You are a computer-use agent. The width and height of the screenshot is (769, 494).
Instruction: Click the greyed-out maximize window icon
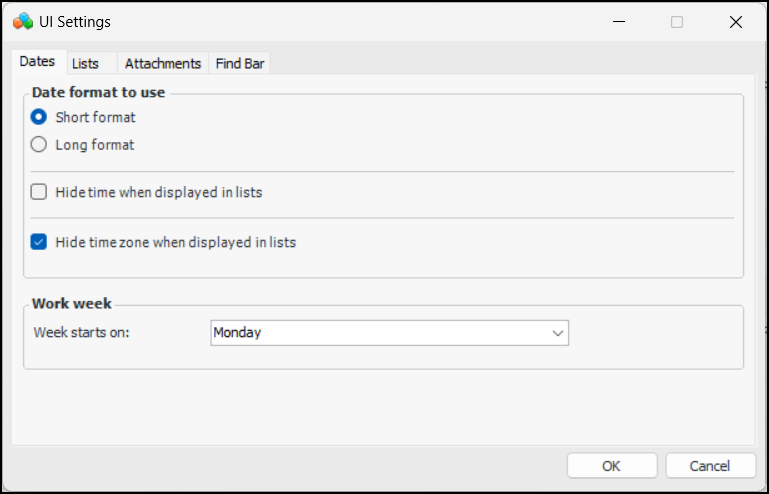click(677, 21)
